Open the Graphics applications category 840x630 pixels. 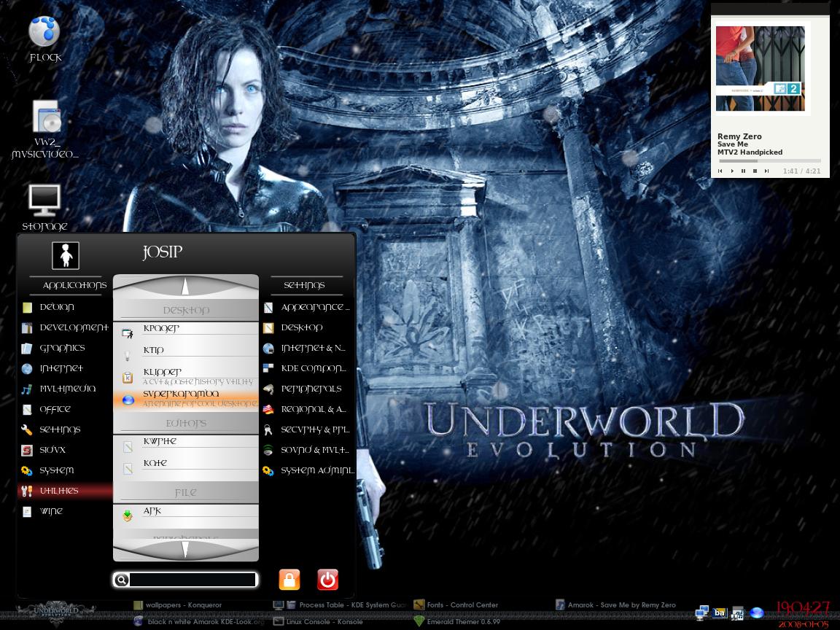pyautogui.click(x=65, y=348)
